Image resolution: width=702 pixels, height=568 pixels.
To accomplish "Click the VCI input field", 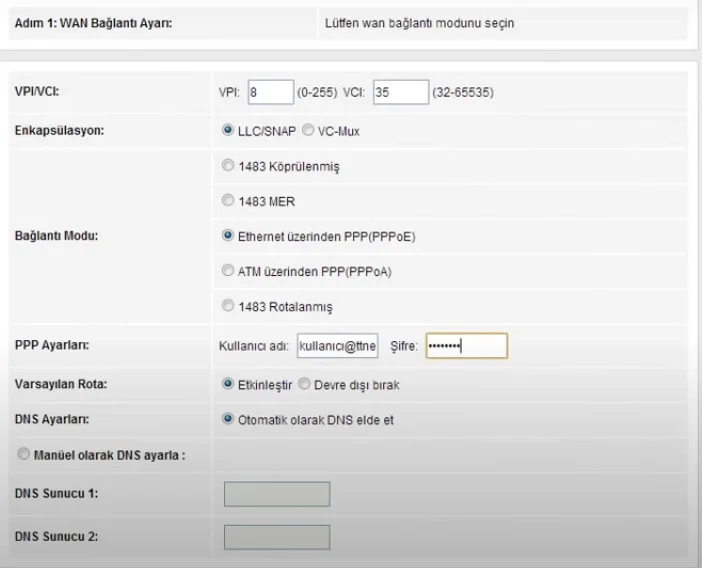I will coord(399,93).
